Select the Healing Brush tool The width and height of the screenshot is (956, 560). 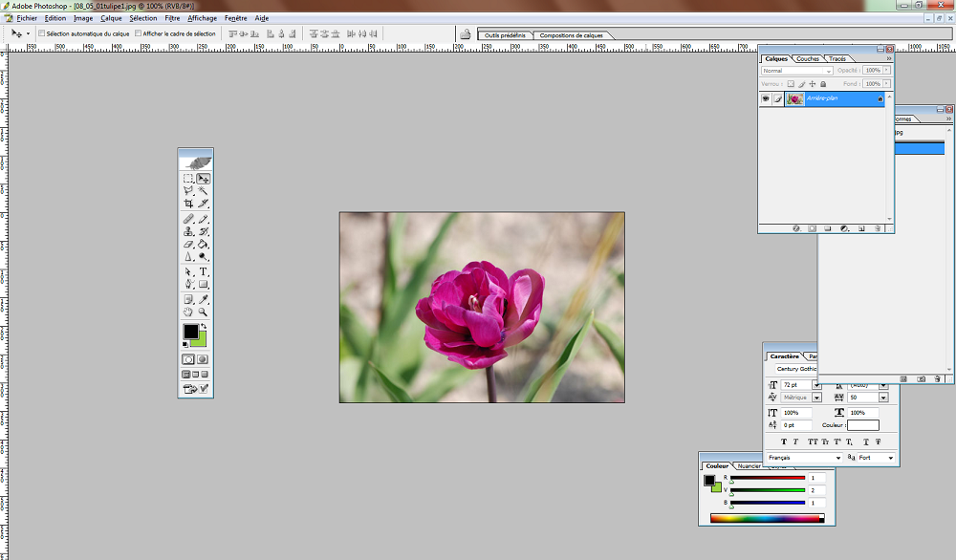click(x=188, y=219)
